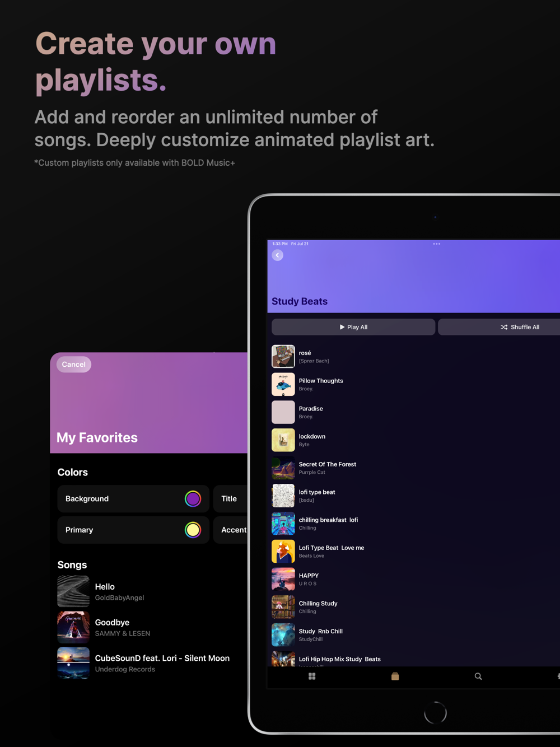Click the Lofi Type Beat Love me artwork
The width and height of the screenshot is (560, 747).
(283, 552)
